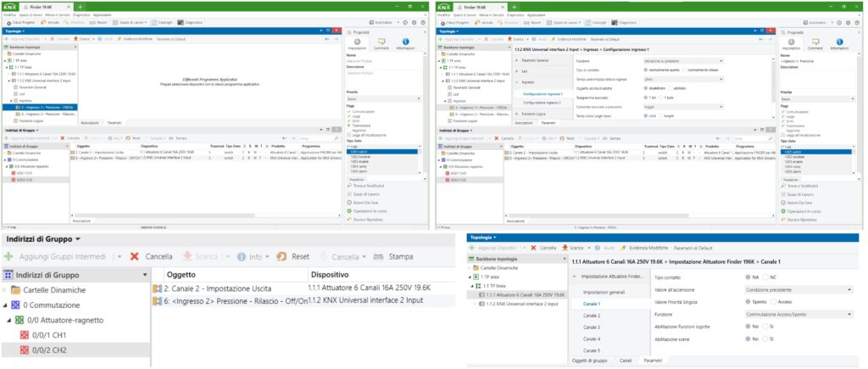The height and width of the screenshot is (369, 868).
Task: Collapse '0/0 Attuatore-ragnetto' in enlarged bottom-left tree
Action: 10,320
